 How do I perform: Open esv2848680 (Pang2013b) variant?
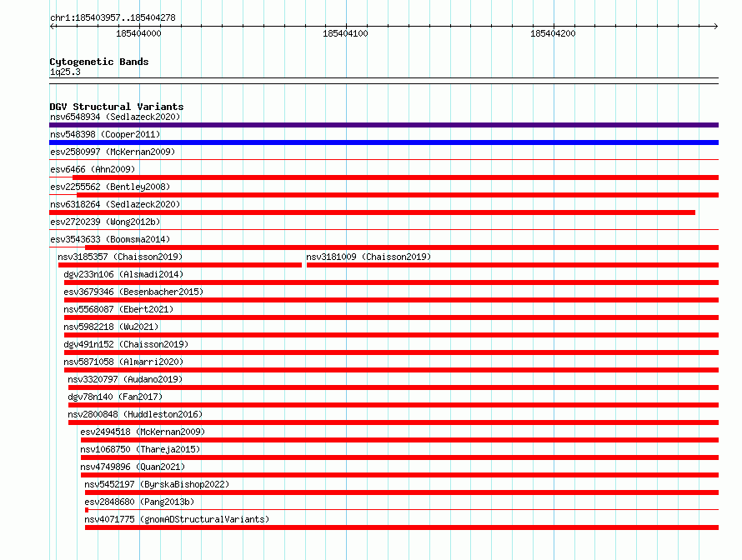(x=139, y=502)
